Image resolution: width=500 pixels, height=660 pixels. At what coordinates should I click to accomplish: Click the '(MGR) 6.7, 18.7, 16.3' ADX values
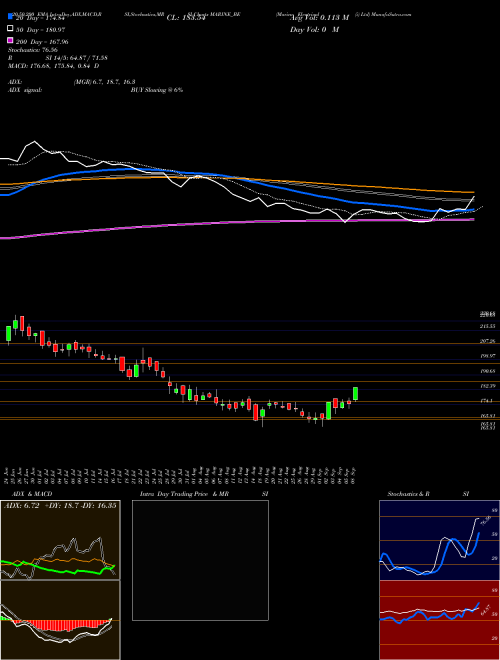click(x=104, y=82)
